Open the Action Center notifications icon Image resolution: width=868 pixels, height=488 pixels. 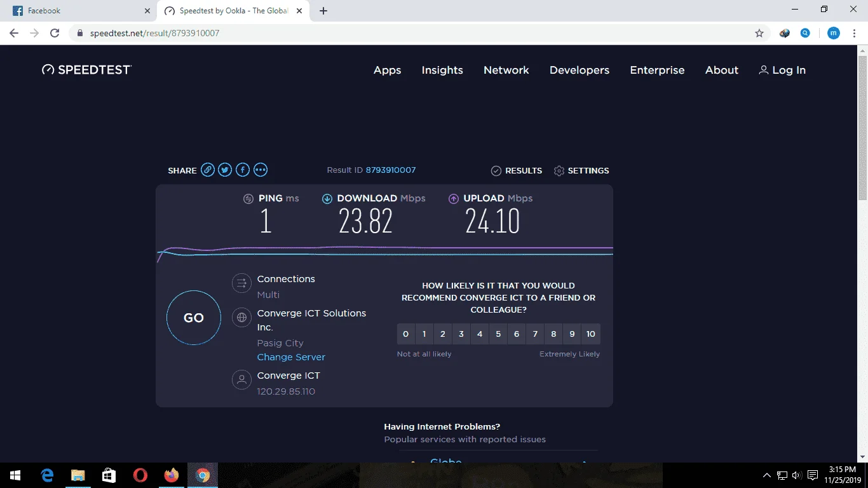click(813, 475)
